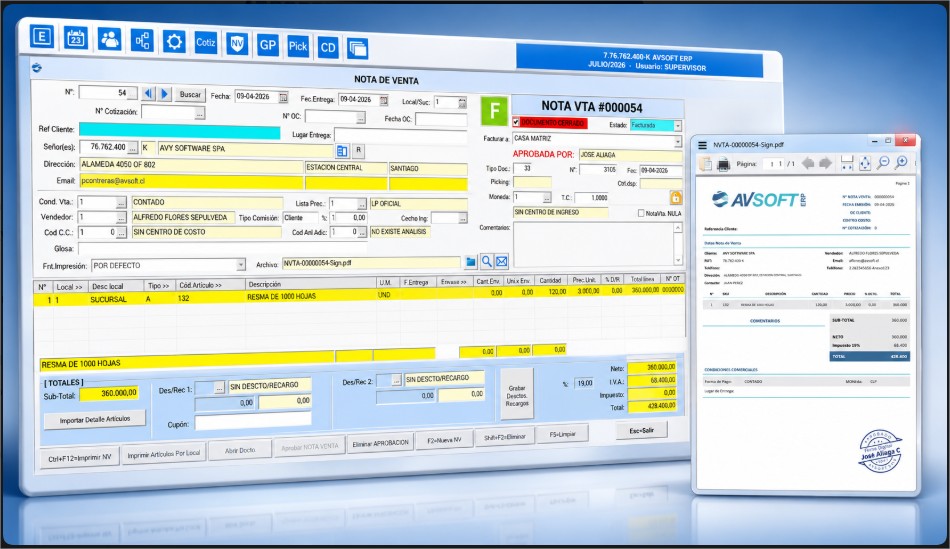This screenshot has height=549, width=950.
Task: Click the cyan Ref Cliente field
Action: click(x=179, y=131)
